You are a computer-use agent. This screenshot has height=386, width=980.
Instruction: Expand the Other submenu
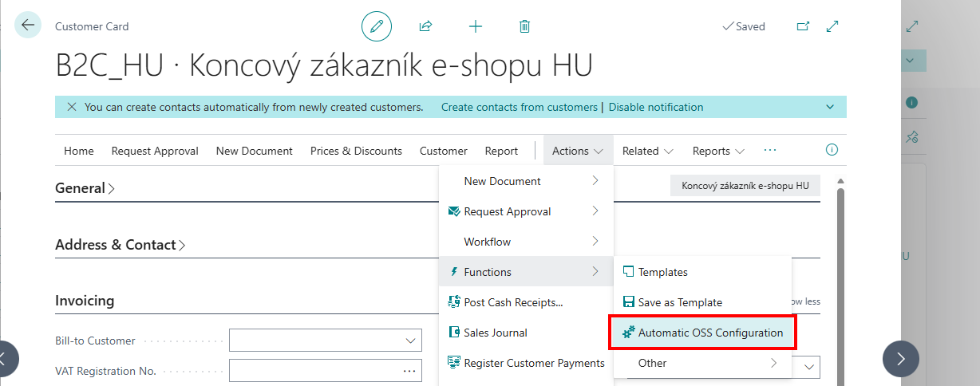pos(702,363)
